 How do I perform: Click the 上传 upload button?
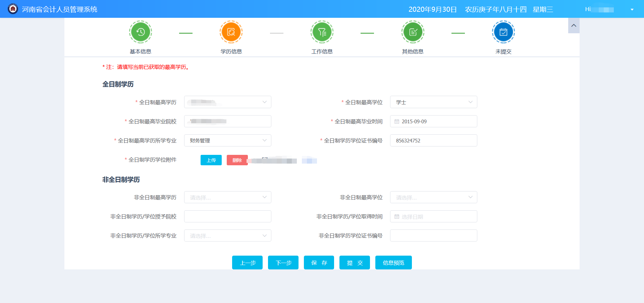(211, 160)
